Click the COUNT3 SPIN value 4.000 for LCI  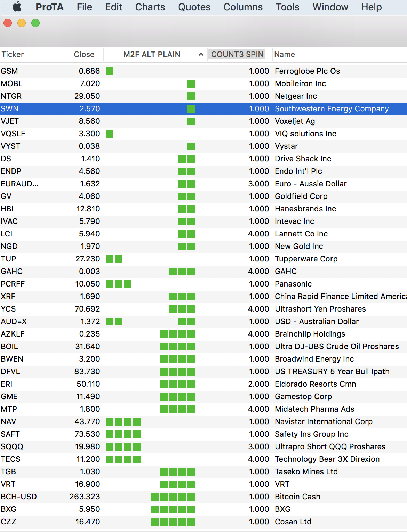tap(258, 234)
